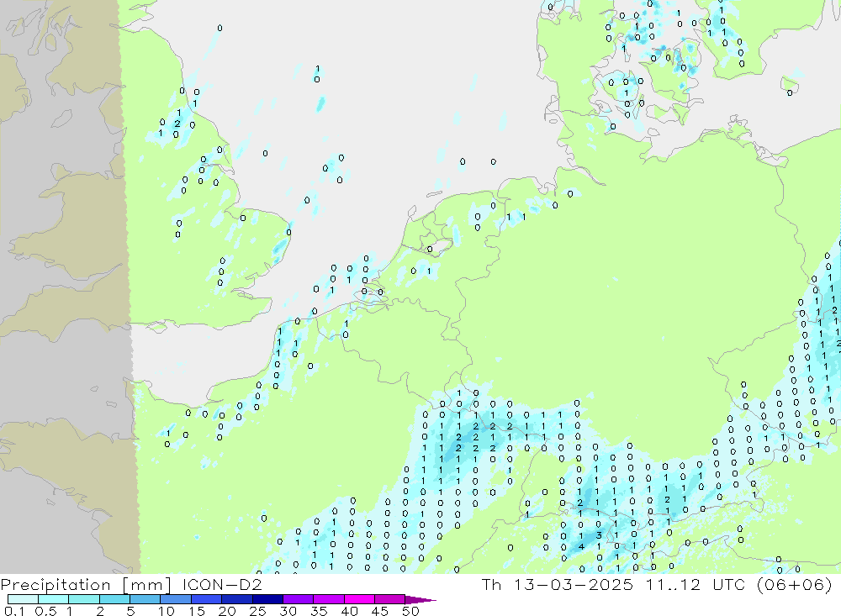Screen dimensions: 841x616
Task: Click the 40–45 mm magenta legend swatch
Action: 359,599
